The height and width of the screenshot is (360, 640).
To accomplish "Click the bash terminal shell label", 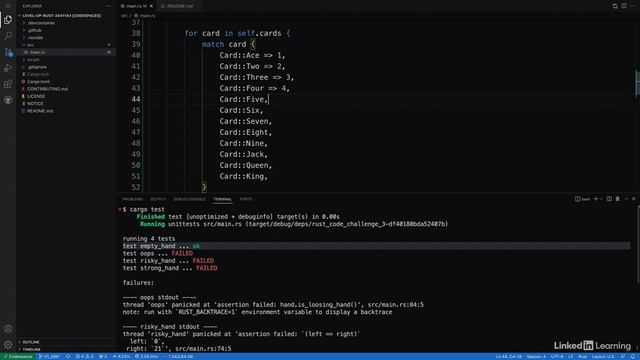I will [x=582, y=199].
